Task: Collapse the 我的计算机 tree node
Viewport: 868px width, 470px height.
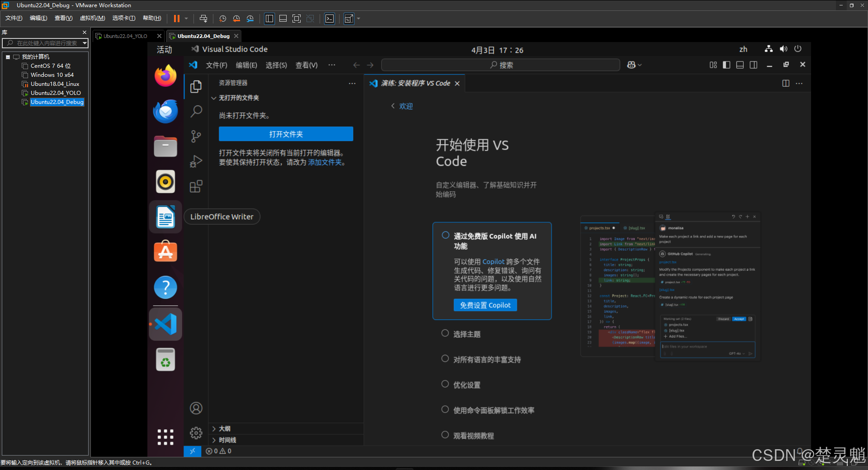Action: tap(8, 57)
